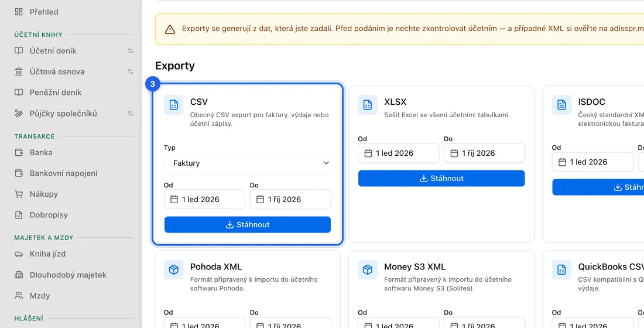Open Dobropisy section
Image resolution: width=644 pixels, height=328 pixels.
(x=49, y=215)
